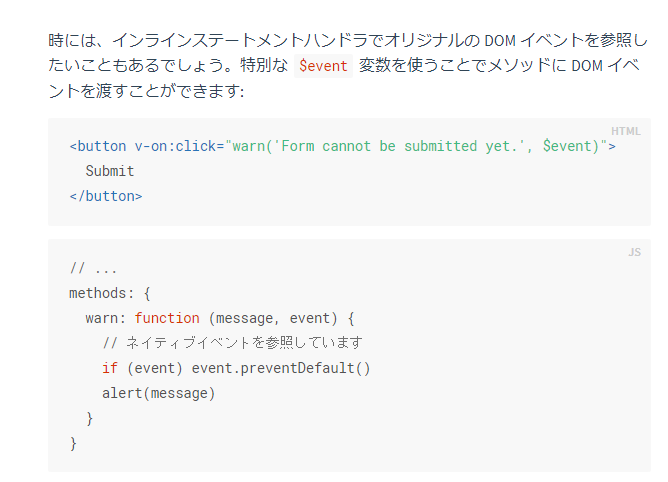Click the alert(message) line
This screenshot has height=482, width=668.
[x=158, y=393]
